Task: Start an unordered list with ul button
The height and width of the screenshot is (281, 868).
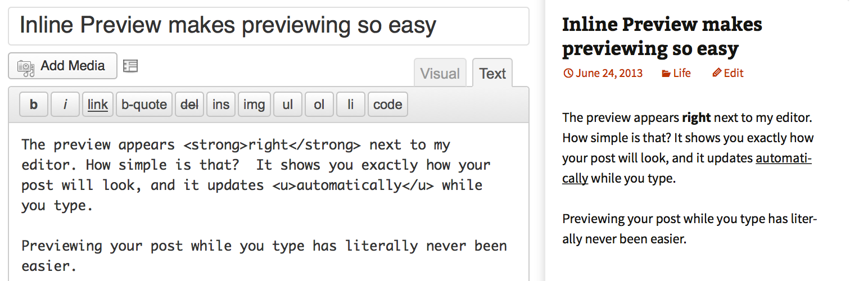Action: tap(288, 105)
